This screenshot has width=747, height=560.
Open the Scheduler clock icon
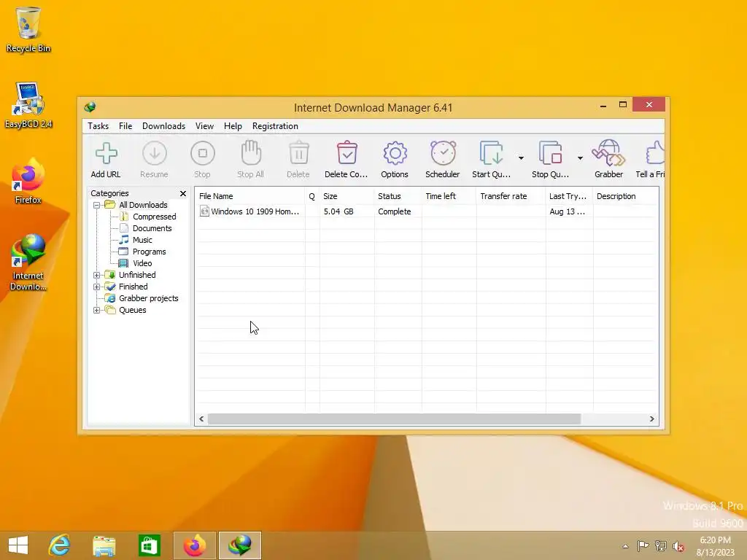pos(443,153)
